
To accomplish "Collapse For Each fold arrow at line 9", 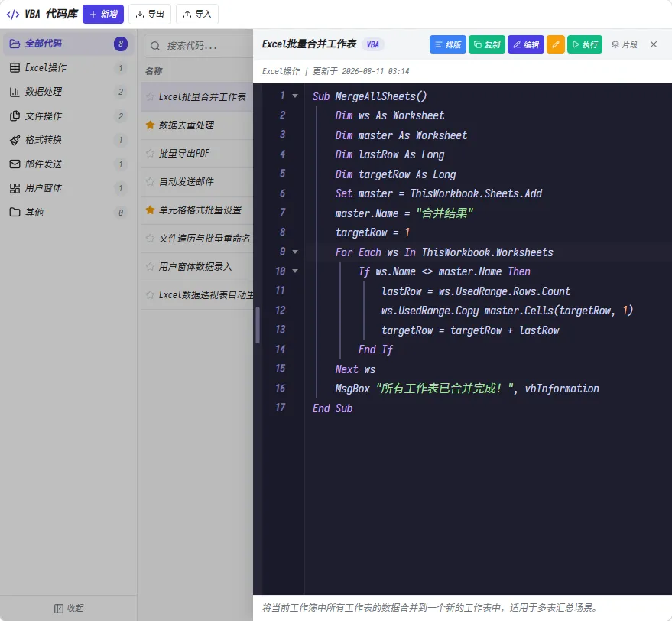I will (295, 252).
